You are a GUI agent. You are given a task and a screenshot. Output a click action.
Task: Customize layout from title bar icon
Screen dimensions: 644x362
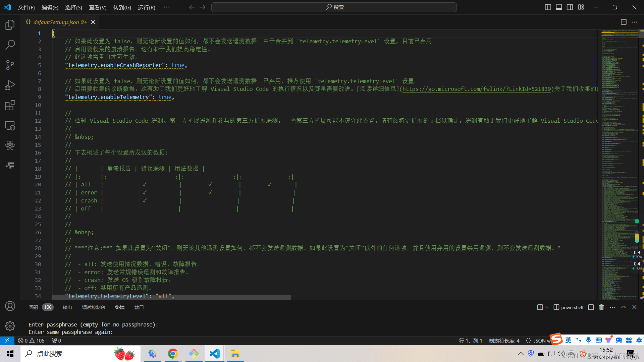coord(581,7)
